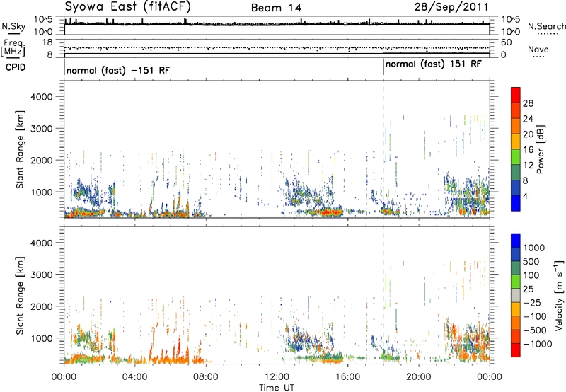Click the blue top of velocity colorbar
566x392 pixels.
pos(516,241)
